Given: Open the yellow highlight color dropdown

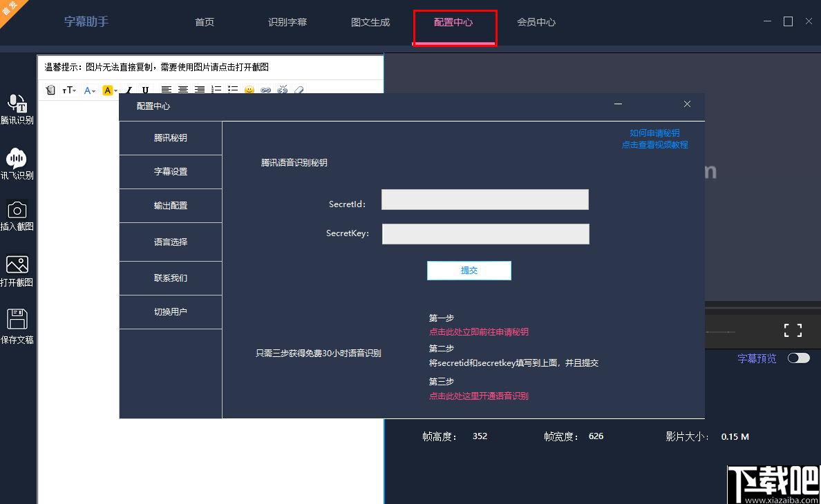Looking at the screenshot, I should click(x=109, y=90).
